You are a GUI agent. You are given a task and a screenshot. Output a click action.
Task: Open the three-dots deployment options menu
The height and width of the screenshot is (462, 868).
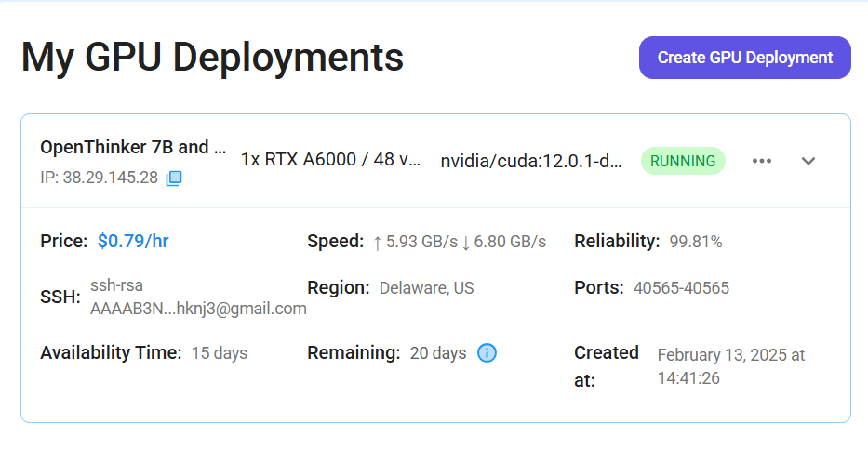[762, 161]
